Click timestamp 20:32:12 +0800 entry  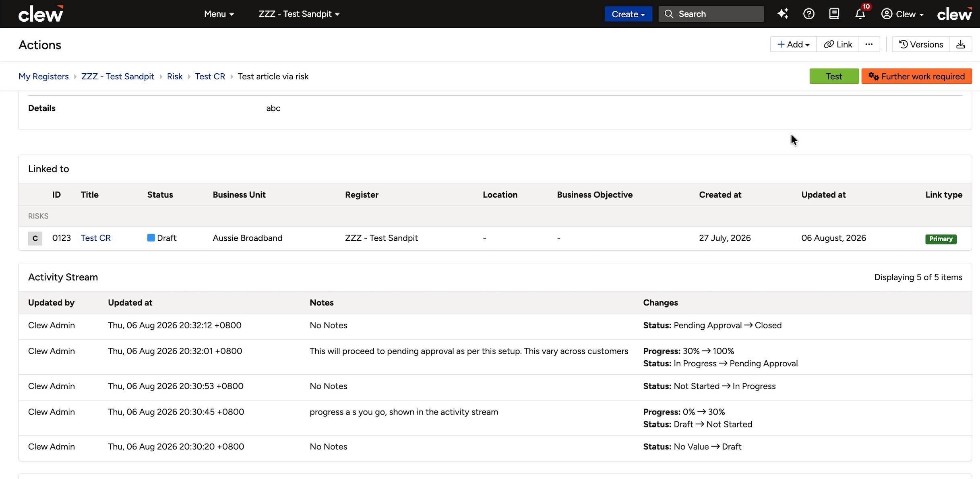tap(175, 325)
